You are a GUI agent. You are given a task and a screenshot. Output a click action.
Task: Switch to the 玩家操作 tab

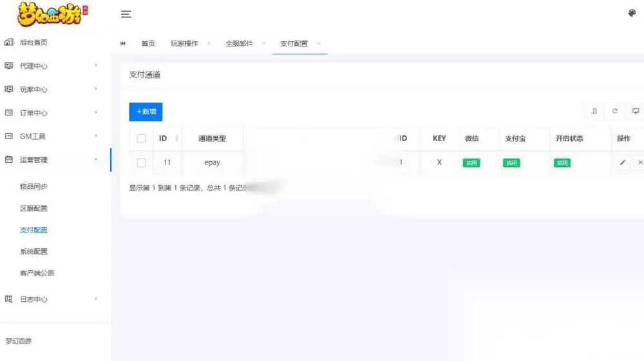pyautogui.click(x=184, y=43)
